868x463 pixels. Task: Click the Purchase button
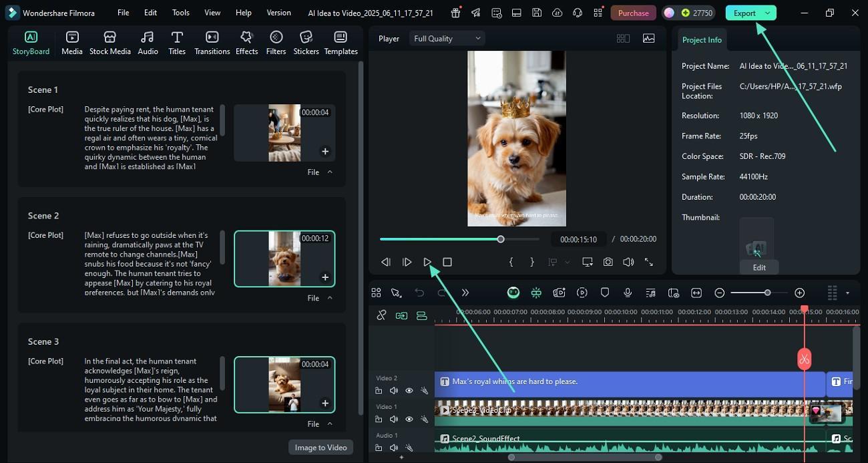tap(633, 13)
